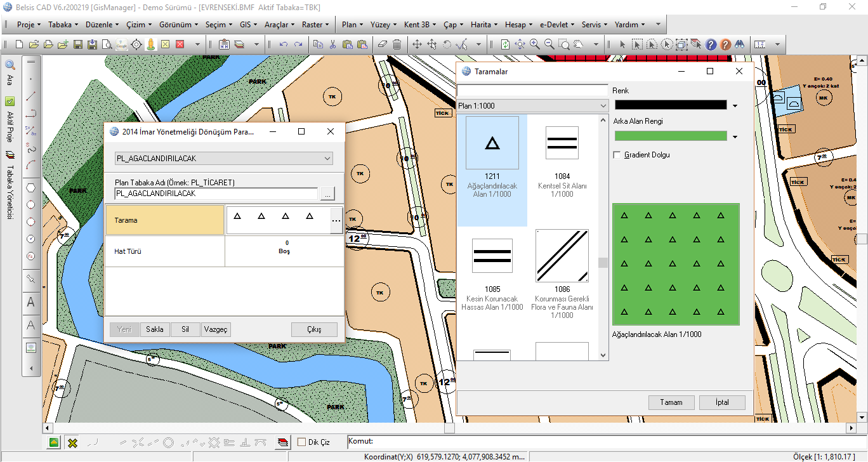Click the crosshair target icon in toolbar
868x462 pixels.
tap(136, 44)
